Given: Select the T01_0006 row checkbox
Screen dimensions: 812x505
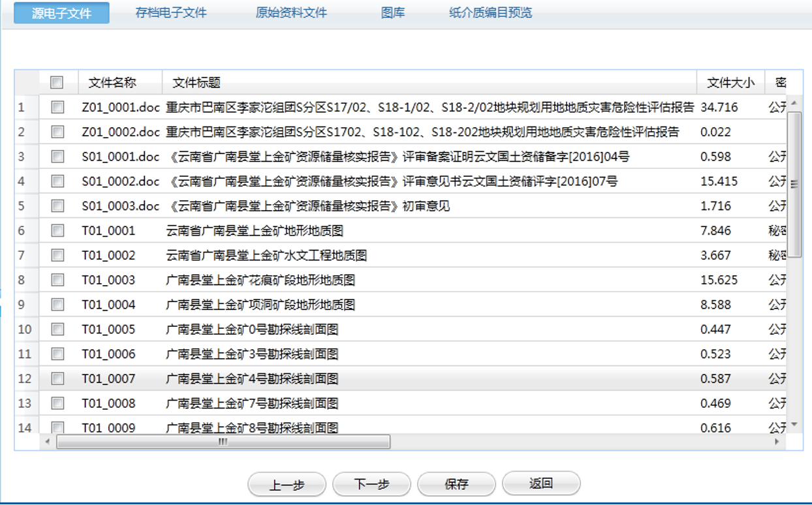Looking at the screenshot, I should coord(57,354).
